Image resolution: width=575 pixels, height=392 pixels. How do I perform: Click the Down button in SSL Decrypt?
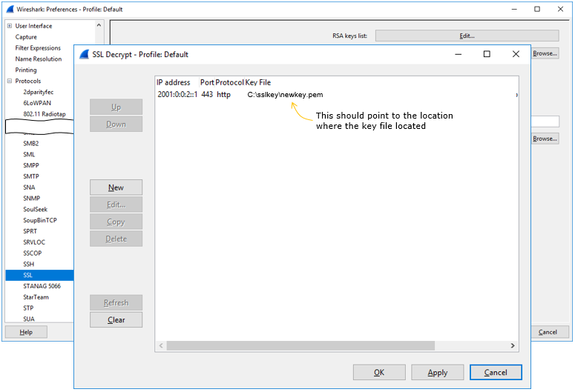click(x=116, y=124)
